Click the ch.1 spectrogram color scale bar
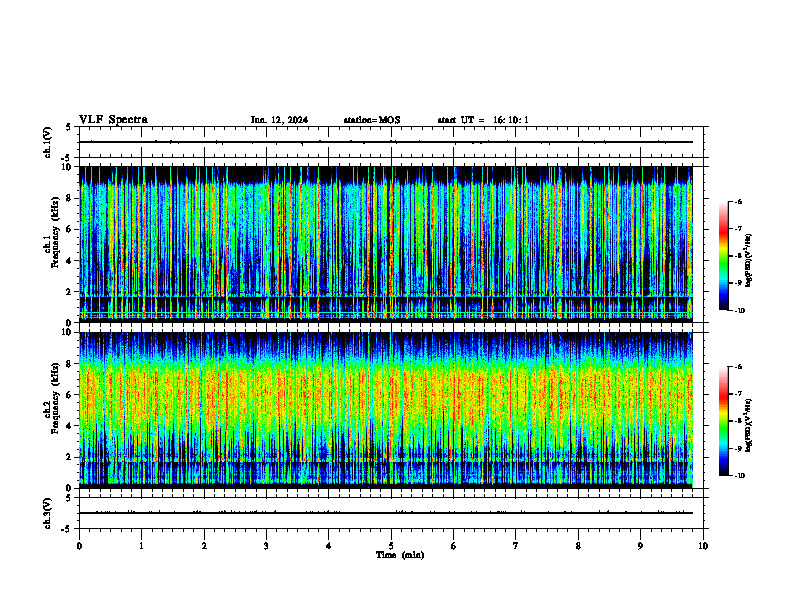Image resolution: width=792 pixels, height=612 pixels. [x=724, y=256]
